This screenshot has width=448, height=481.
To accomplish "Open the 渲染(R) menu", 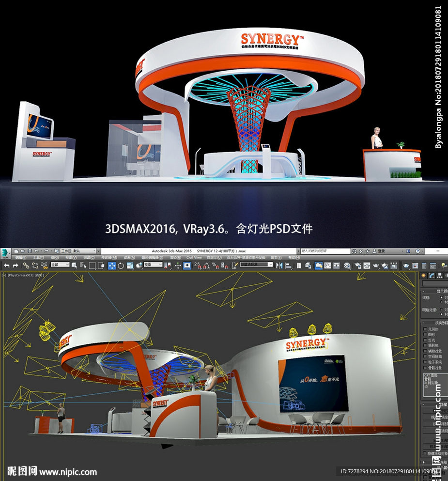I will [175, 258].
